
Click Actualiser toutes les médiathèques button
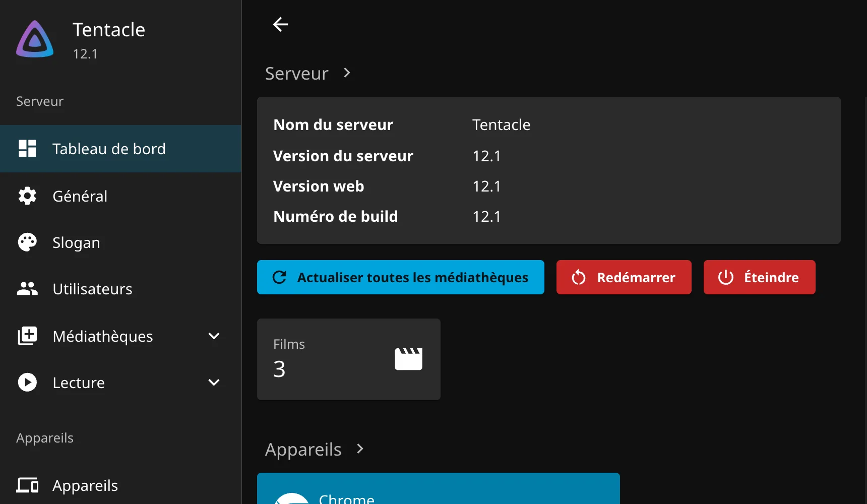click(x=401, y=277)
